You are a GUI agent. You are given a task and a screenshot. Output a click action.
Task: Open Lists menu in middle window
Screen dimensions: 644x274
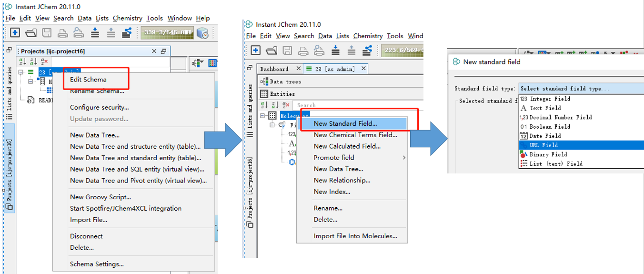click(342, 36)
